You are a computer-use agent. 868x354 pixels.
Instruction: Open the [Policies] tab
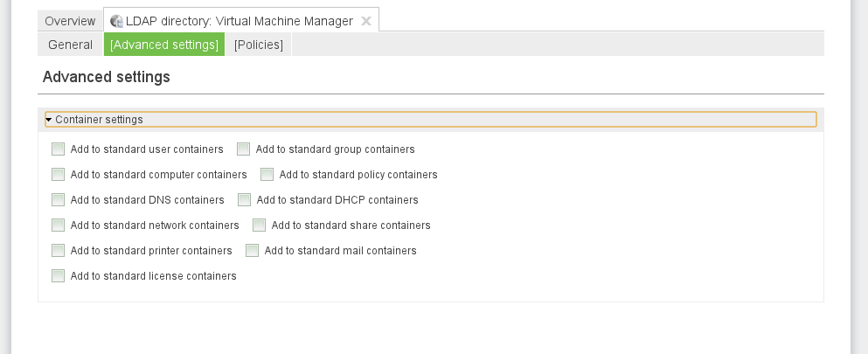[x=259, y=45]
